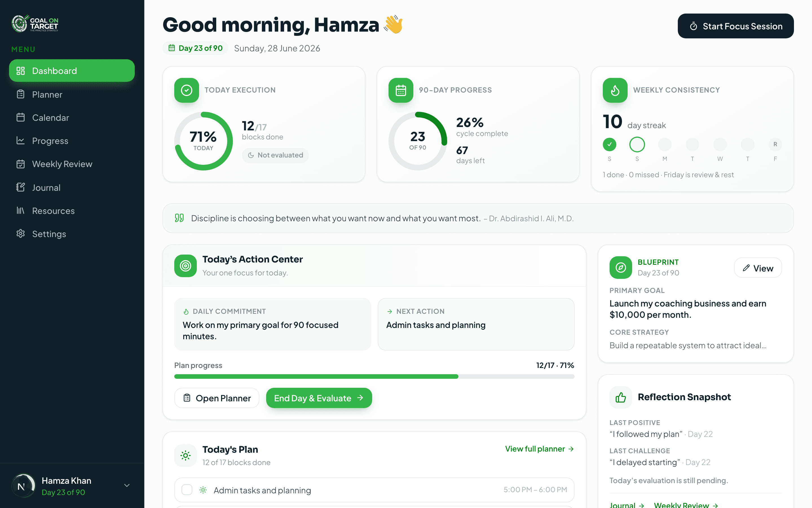The width and height of the screenshot is (812, 508).
Task: Start a Focus Session
Action: tap(736, 26)
